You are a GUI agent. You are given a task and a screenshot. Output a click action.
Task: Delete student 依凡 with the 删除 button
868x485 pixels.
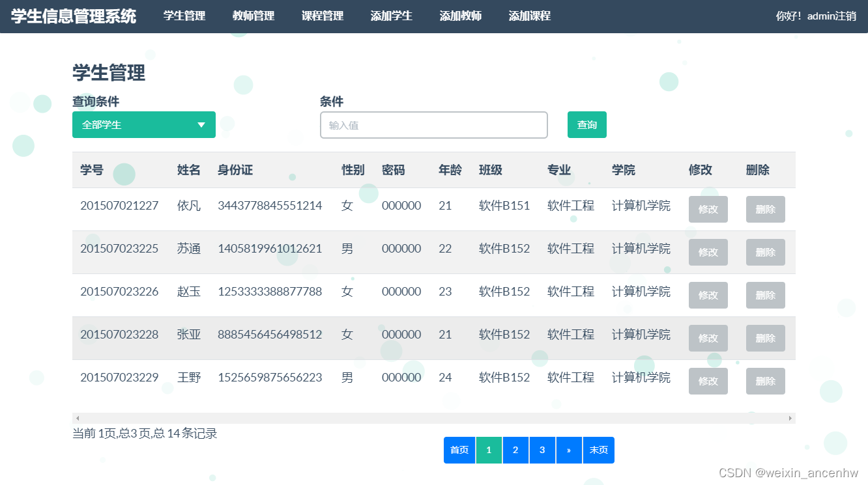766,210
